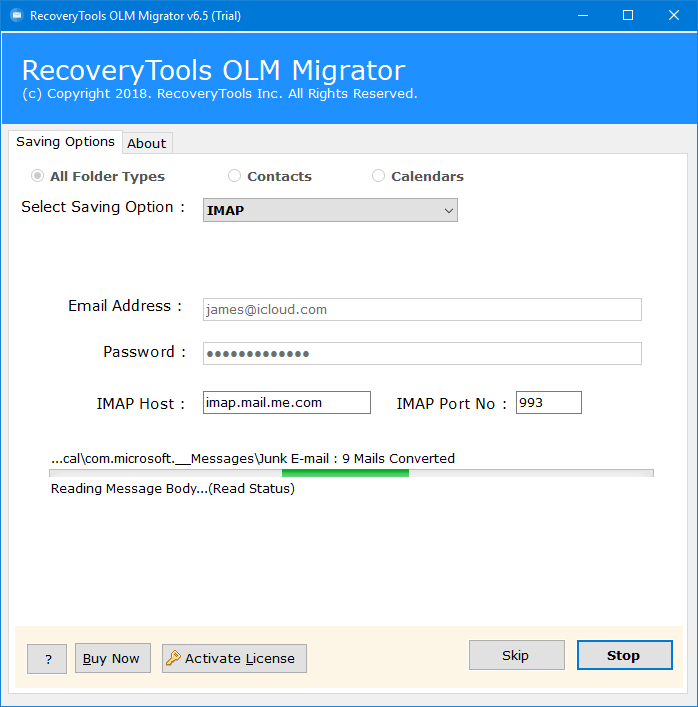Click the Skip button

[517, 655]
